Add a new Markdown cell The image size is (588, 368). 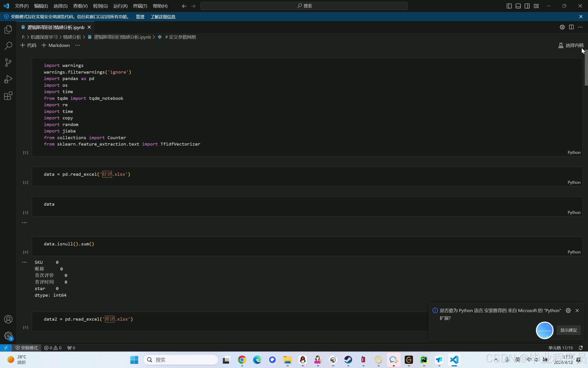point(56,45)
